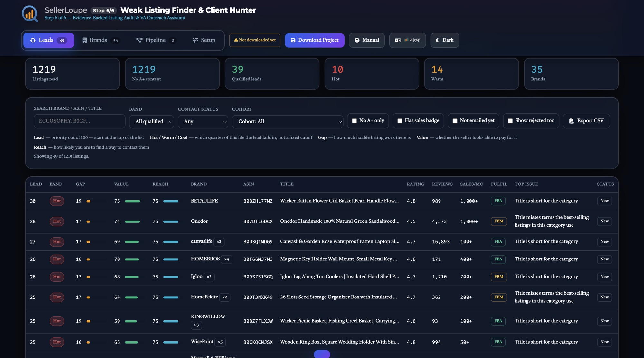Toggle the Dark theme button
This screenshot has width=644, height=358.
coord(445,40)
